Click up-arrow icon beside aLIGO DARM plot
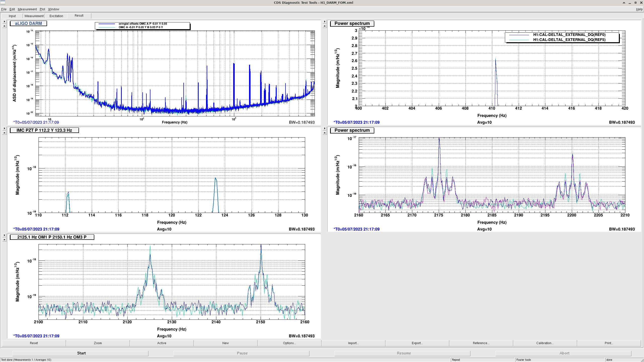This screenshot has height=362, width=644. tap(4, 26)
